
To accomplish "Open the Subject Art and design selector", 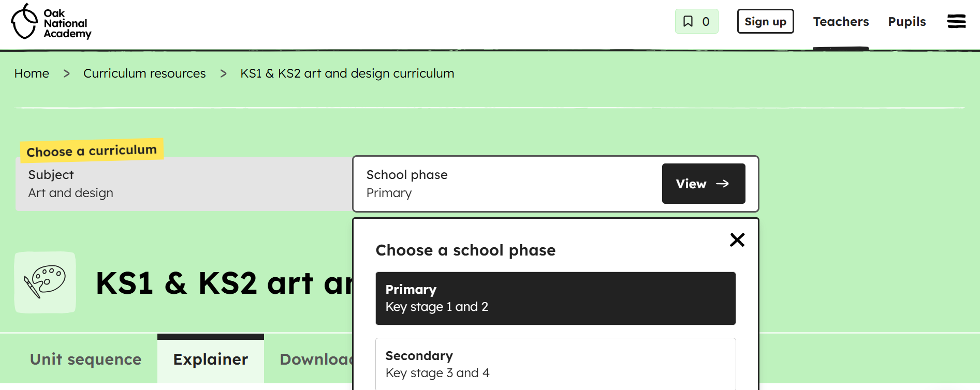I will [x=184, y=184].
